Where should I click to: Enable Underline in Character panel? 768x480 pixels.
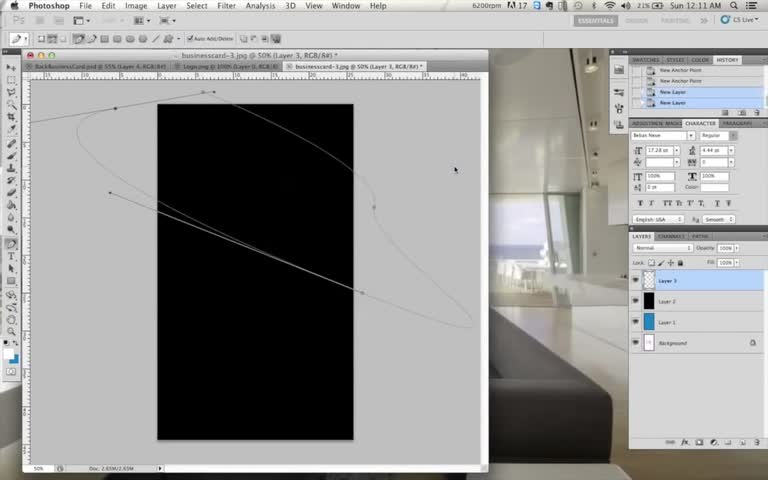click(x=718, y=203)
